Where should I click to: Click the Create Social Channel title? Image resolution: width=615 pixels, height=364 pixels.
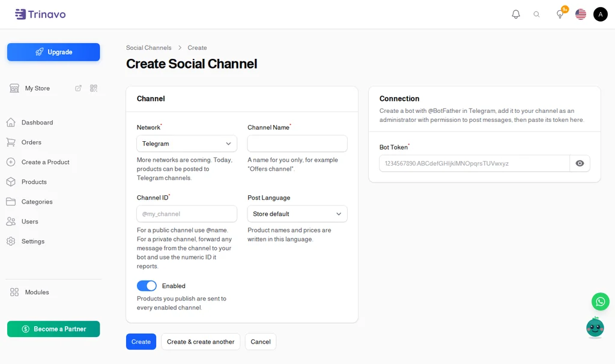coord(192,64)
